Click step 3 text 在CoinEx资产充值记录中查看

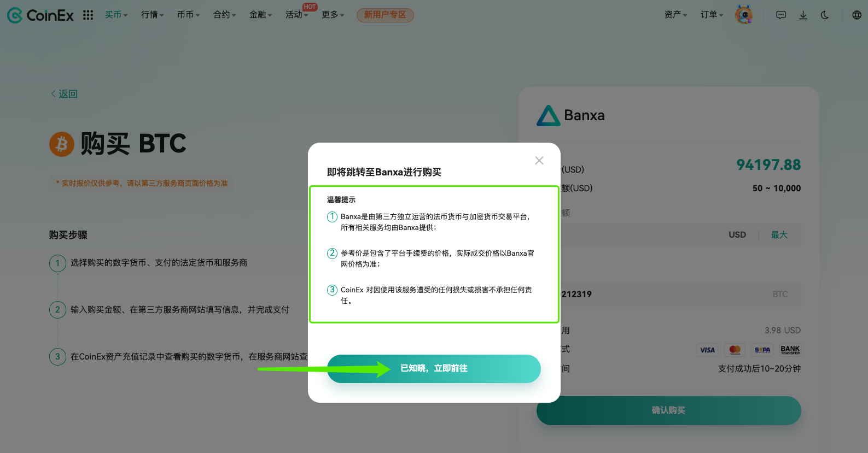tap(189, 357)
